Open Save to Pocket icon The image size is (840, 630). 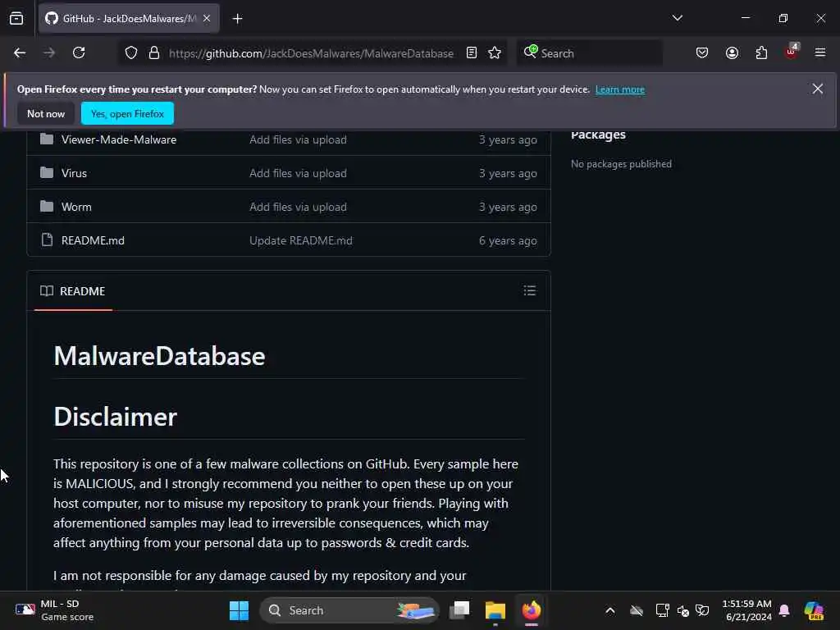pos(702,52)
